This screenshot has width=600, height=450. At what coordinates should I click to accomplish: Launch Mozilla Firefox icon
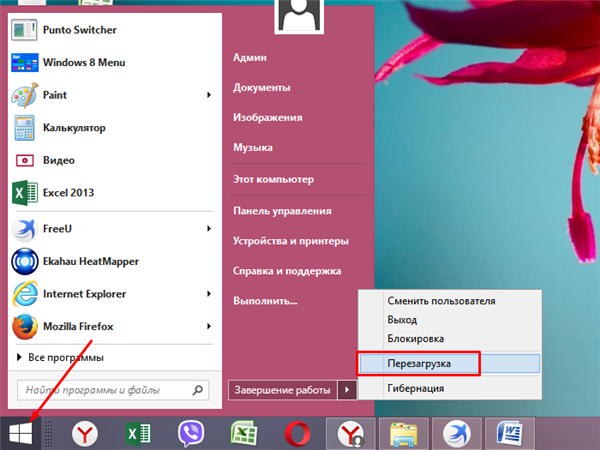pyautogui.click(x=24, y=326)
